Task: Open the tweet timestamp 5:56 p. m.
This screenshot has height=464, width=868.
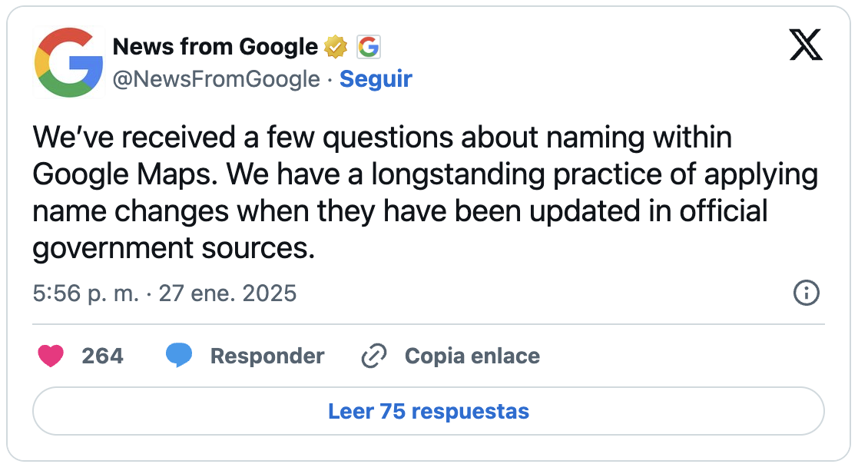Action: pyautogui.click(x=86, y=293)
